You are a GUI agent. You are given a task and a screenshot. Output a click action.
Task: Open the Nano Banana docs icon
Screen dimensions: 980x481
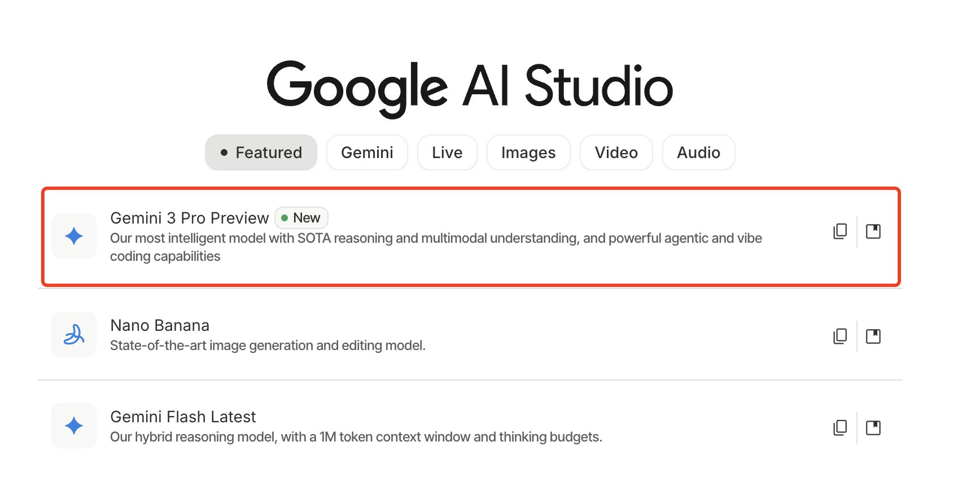point(873,336)
